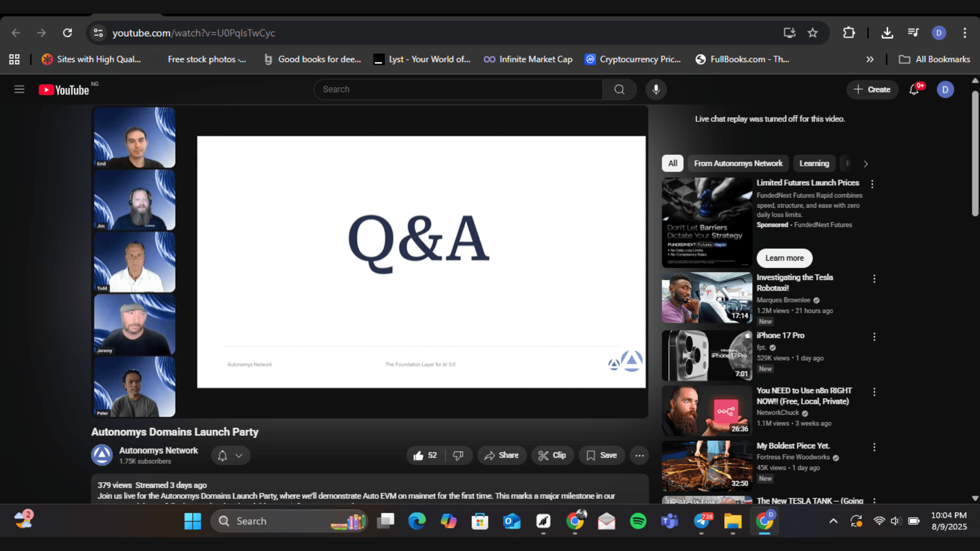Bookmark this page with star icon
The height and width of the screenshot is (551, 980).
(813, 33)
